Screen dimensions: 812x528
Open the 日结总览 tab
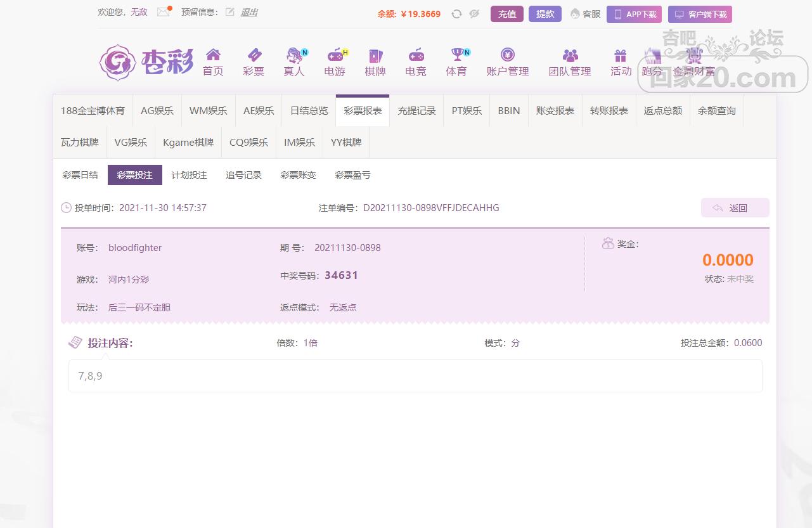tap(309, 110)
